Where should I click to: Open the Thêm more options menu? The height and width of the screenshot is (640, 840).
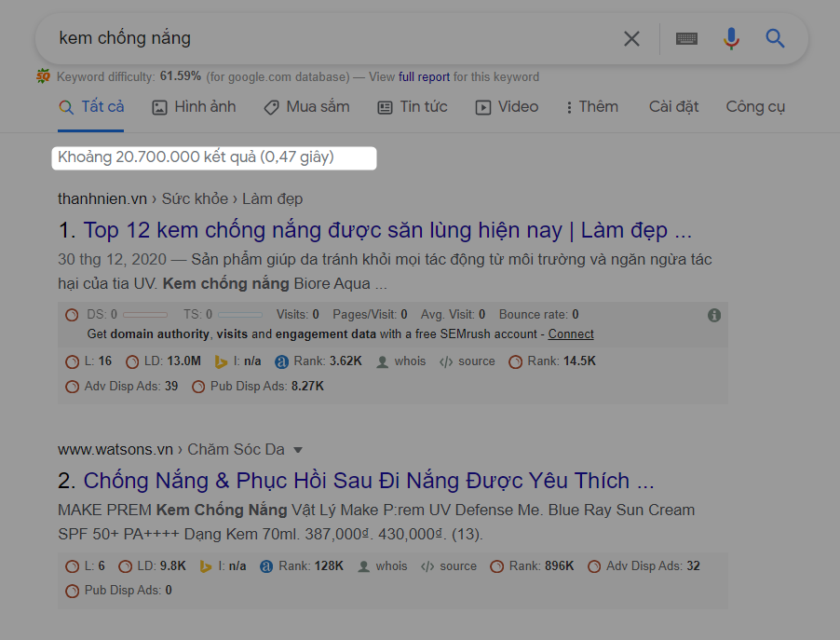click(592, 107)
